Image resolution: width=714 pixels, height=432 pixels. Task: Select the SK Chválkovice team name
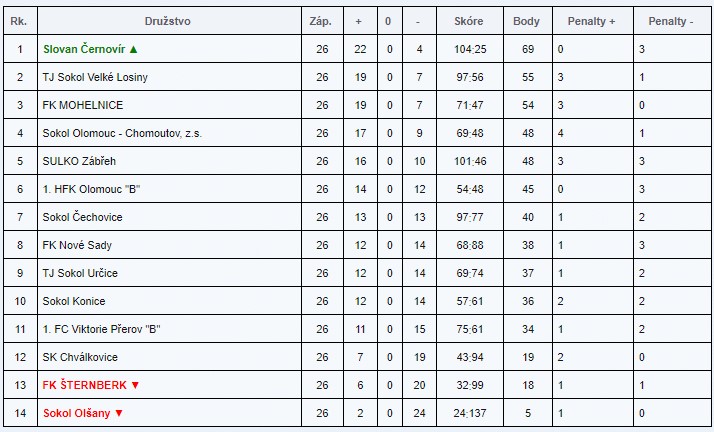80,357
